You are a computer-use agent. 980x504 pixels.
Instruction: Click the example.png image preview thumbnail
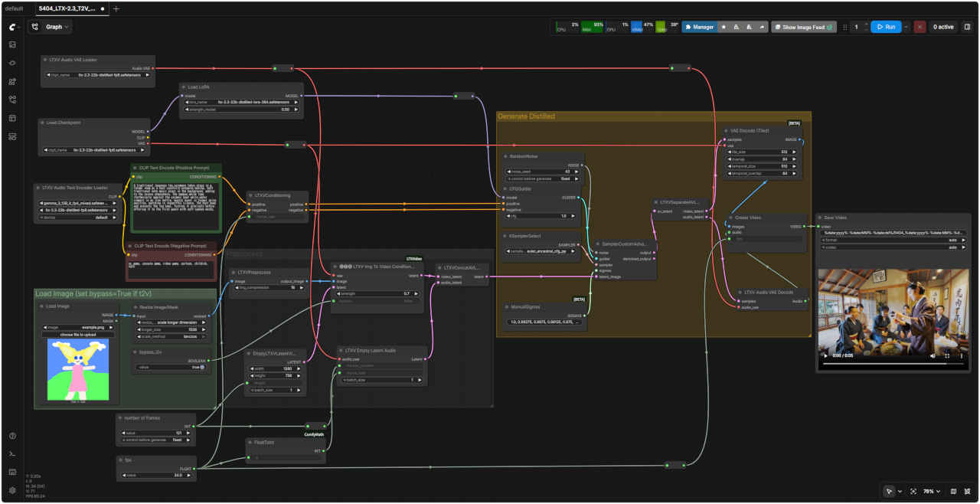tap(77, 370)
